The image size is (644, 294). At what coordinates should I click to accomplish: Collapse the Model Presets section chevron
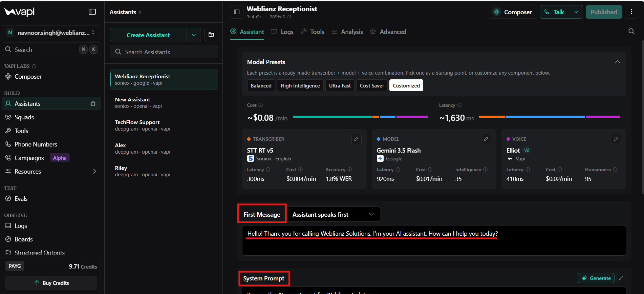pos(617,62)
